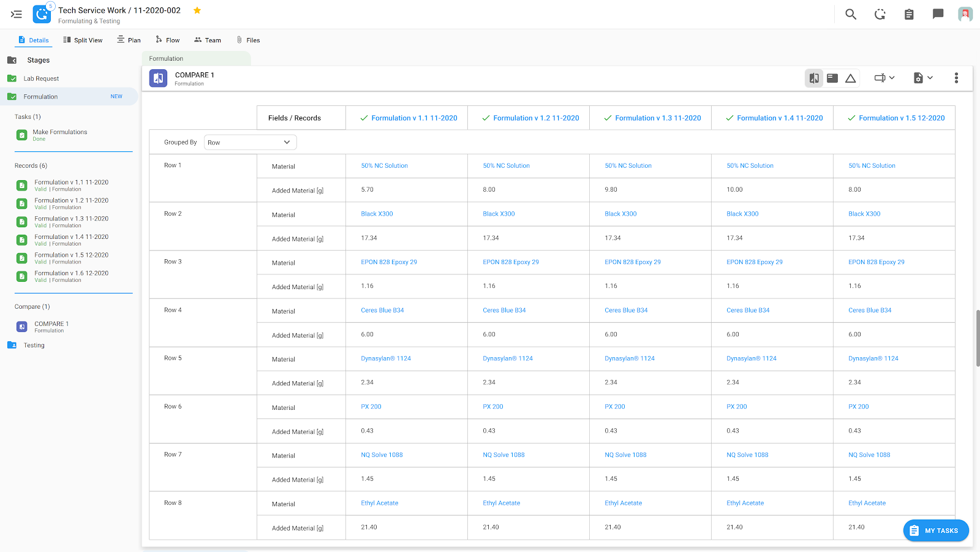Open record Formulation v 1.1 11-2020 in sidebar
The image size is (980, 552).
[71, 183]
